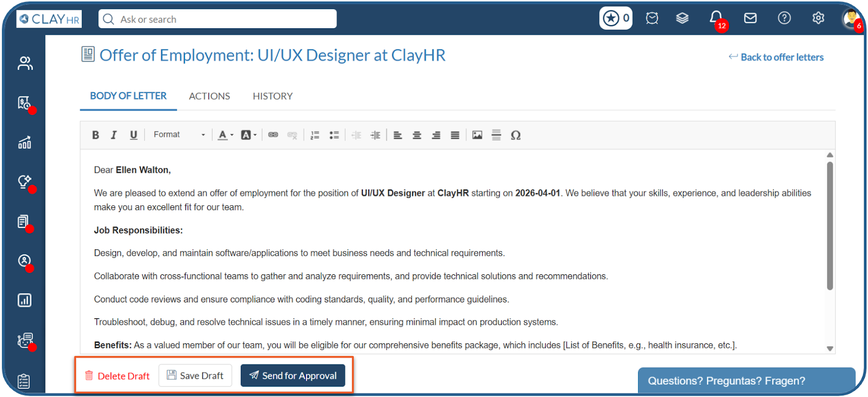The width and height of the screenshot is (868, 397).
Task: Align text right
Action: point(436,135)
